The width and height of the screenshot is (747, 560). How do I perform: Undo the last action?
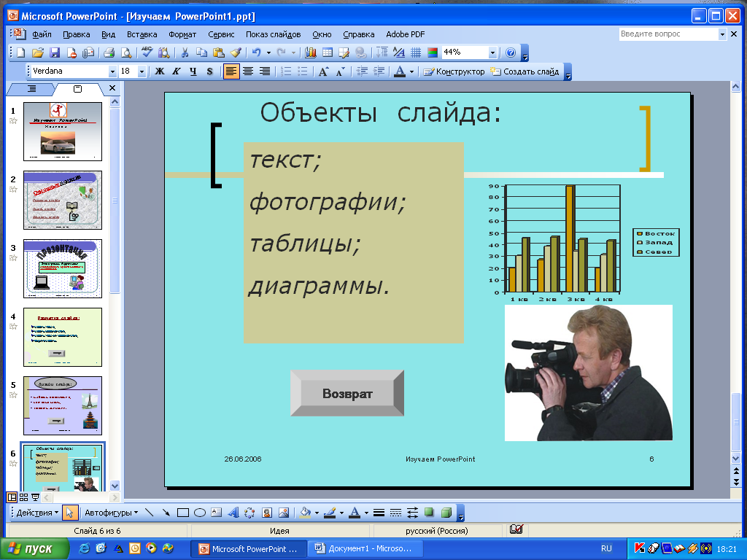(257, 52)
